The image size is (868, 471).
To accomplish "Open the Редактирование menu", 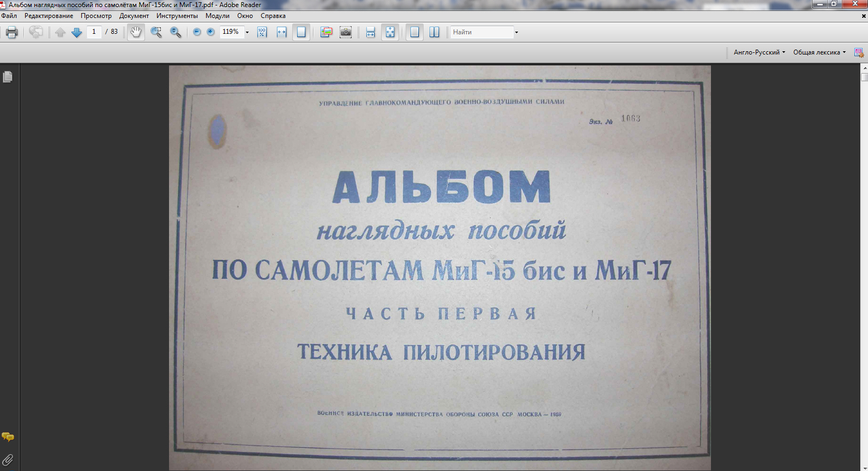I will tap(49, 16).
